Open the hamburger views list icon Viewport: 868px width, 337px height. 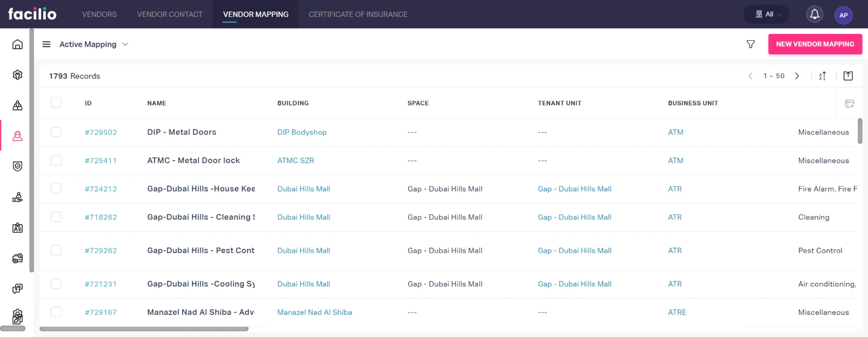[x=46, y=44]
